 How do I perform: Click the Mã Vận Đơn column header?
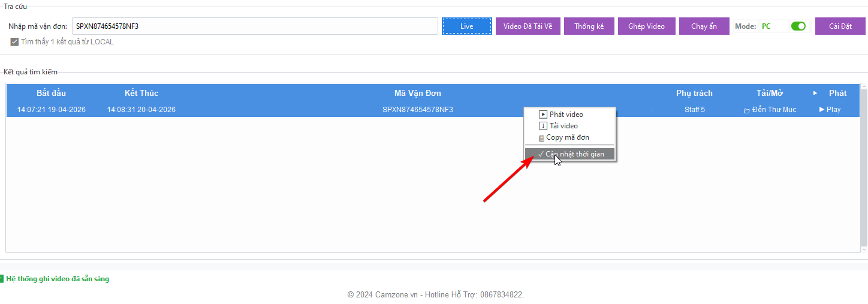coord(417,93)
